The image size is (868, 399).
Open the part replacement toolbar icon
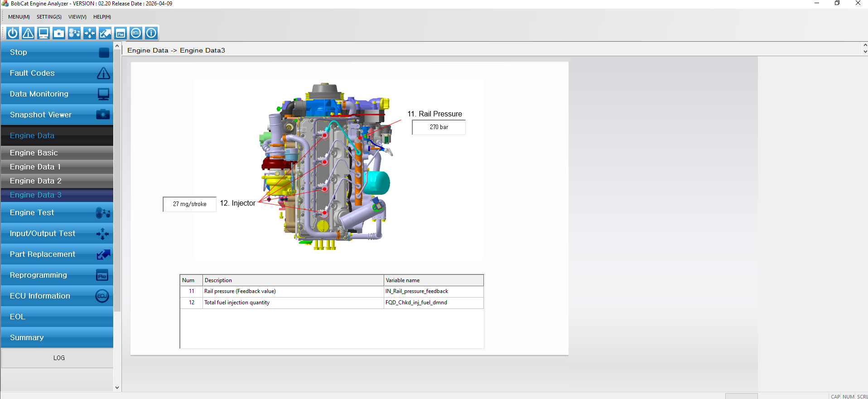pos(105,33)
